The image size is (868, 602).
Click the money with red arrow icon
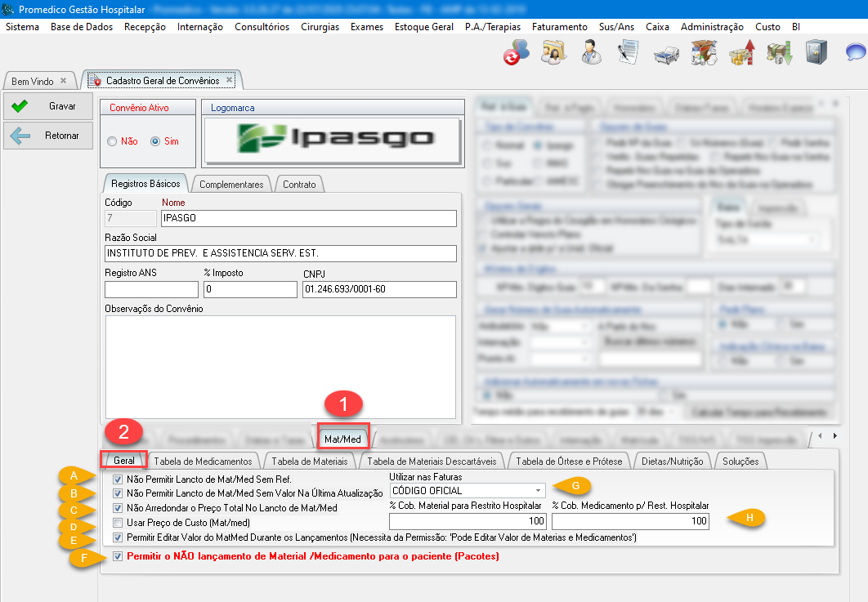(740, 53)
